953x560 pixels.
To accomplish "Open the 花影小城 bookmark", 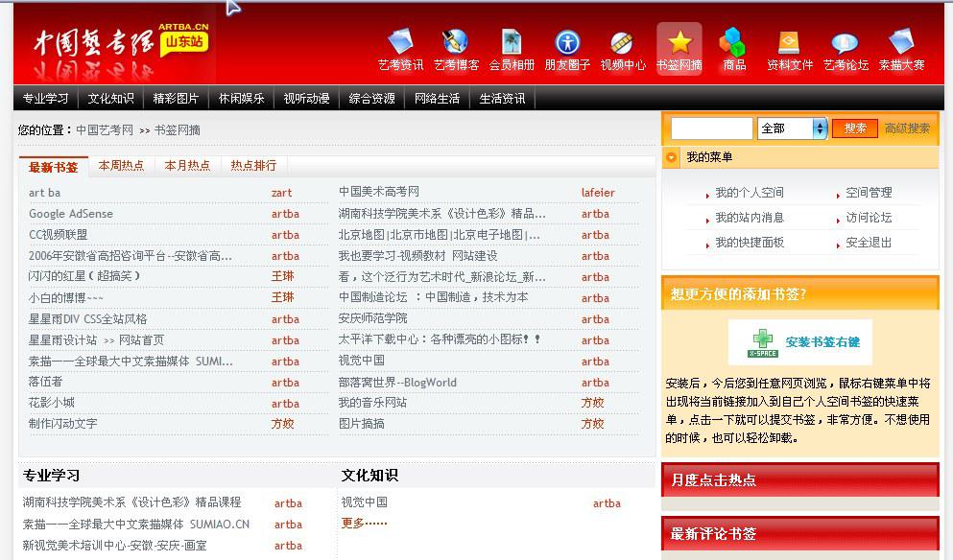I will (52, 403).
